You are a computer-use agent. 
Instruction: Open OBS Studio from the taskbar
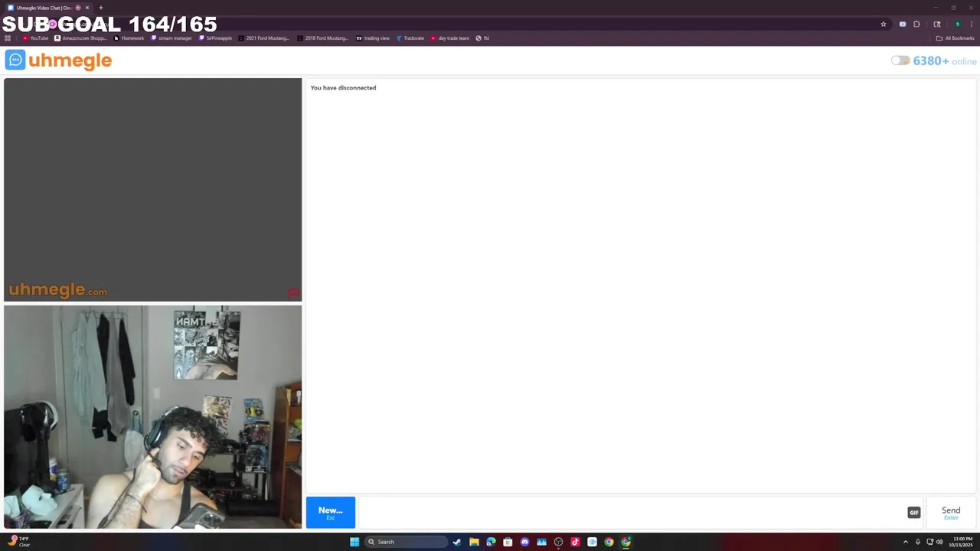[558, 542]
